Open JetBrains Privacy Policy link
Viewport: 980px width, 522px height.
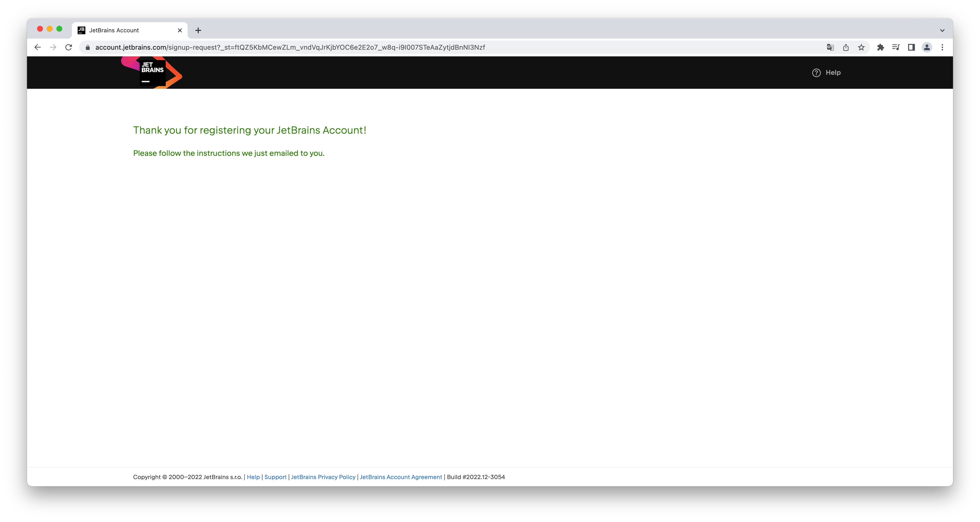point(323,477)
